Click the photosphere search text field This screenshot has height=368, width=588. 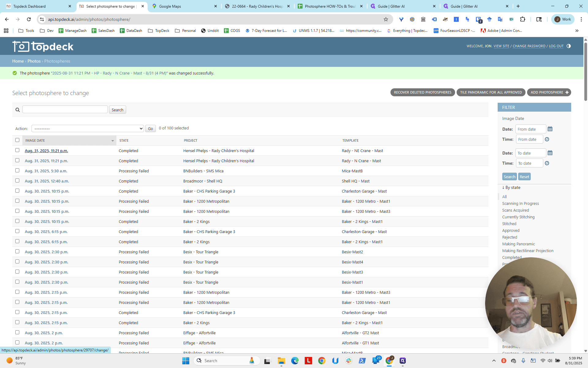(x=65, y=109)
